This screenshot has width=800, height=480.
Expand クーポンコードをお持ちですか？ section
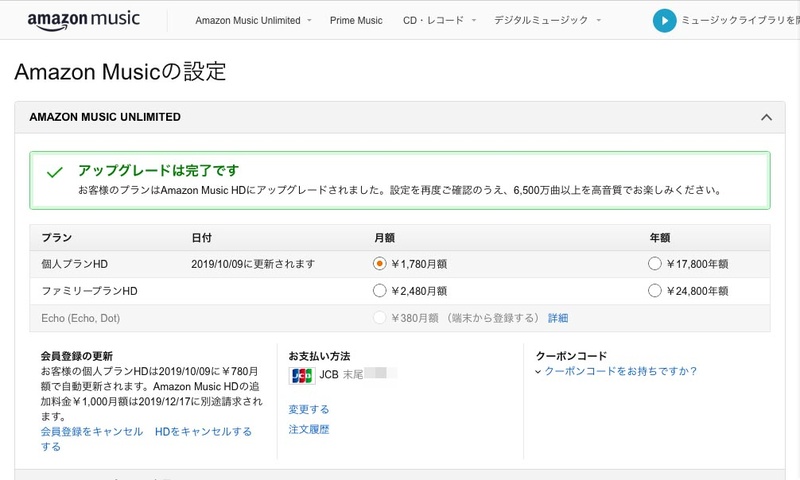click(x=616, y=371)
